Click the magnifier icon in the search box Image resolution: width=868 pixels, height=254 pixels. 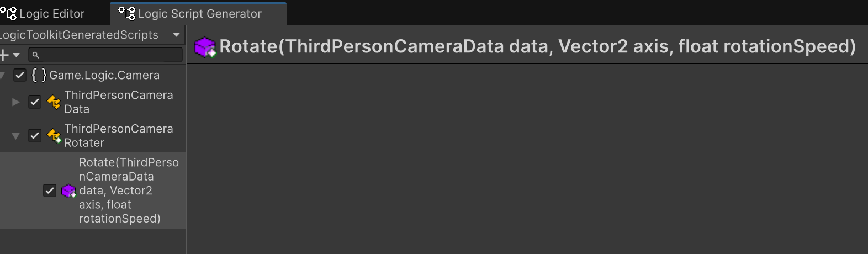coord(36,55)
